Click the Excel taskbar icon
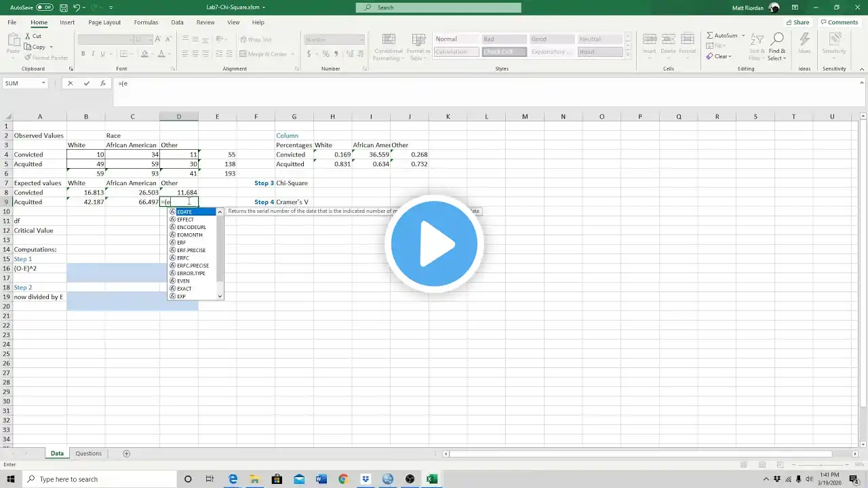Screen dimensions: 868x488 pyautogui.click(x=432, y=479)
